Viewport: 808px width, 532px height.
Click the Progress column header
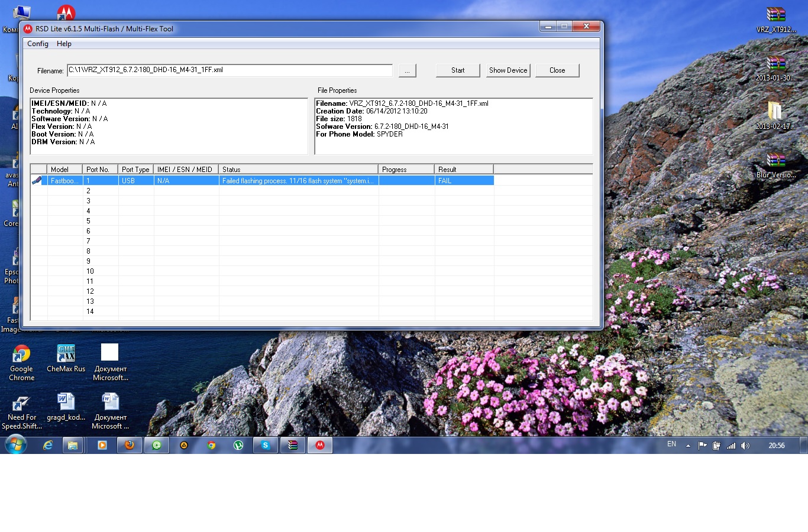tap(406, 170)
